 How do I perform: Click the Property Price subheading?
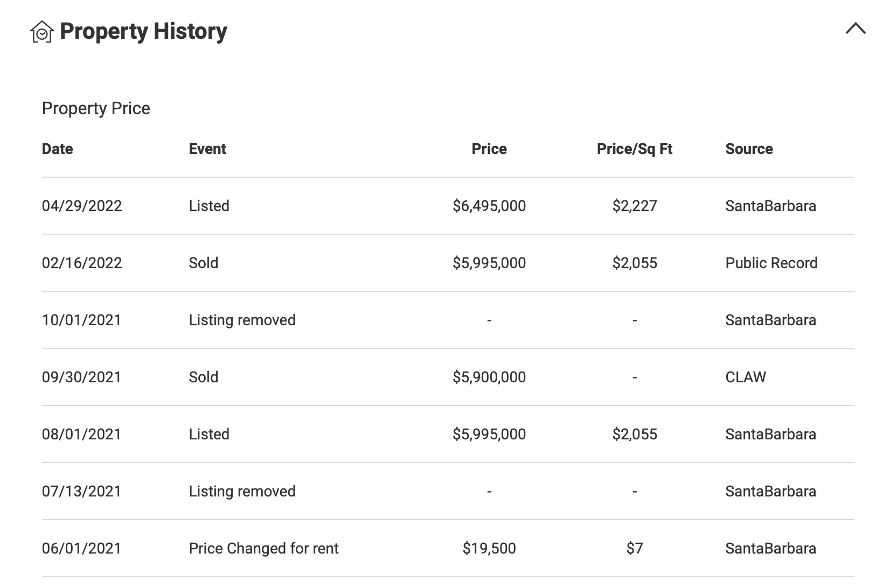[x=96, y=109]
